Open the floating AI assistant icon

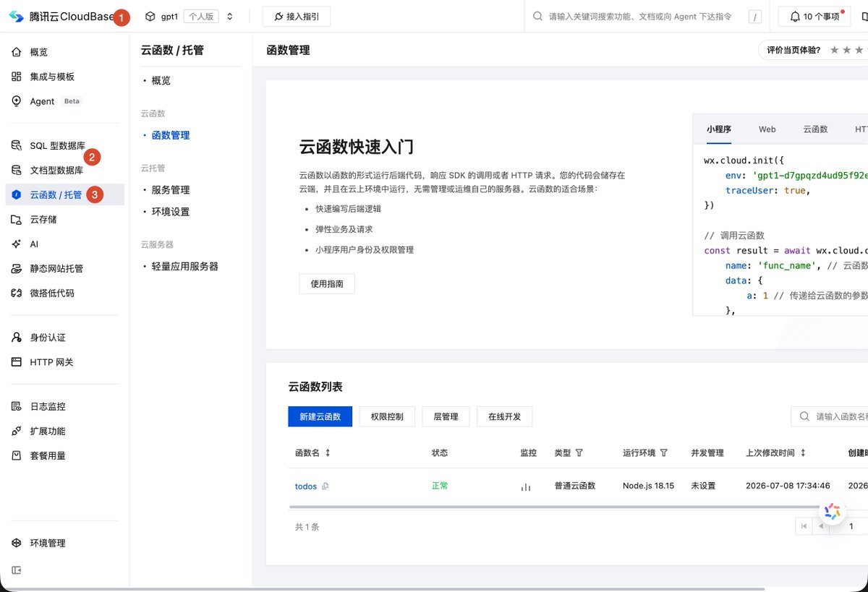pyautogui.click(x=833, y=512)
